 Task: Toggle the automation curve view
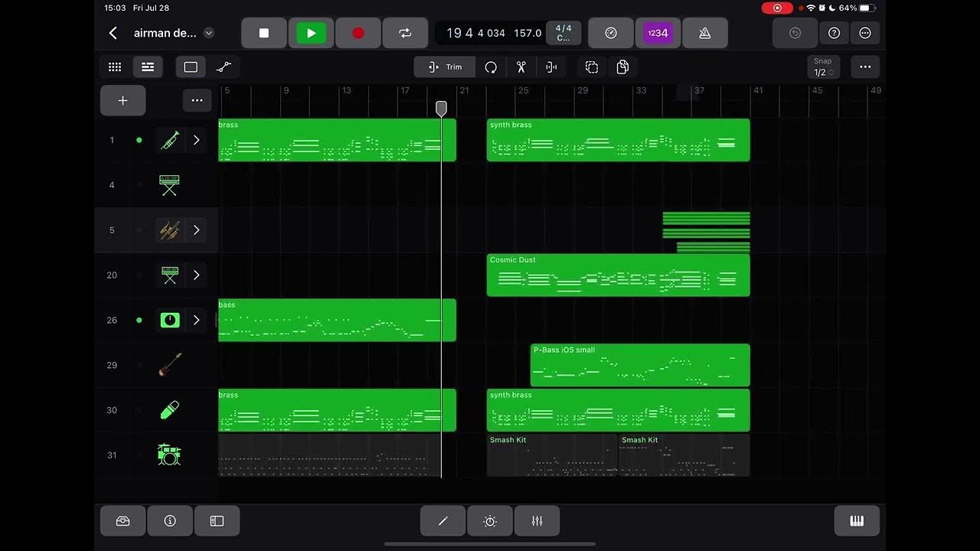224,67
